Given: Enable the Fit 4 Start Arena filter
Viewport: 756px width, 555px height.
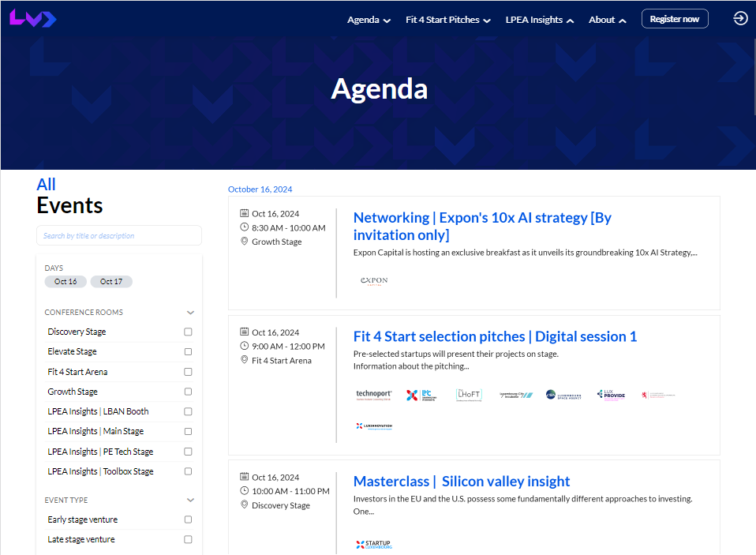Looking at the screenshot, I should click(x=188, y=372).
